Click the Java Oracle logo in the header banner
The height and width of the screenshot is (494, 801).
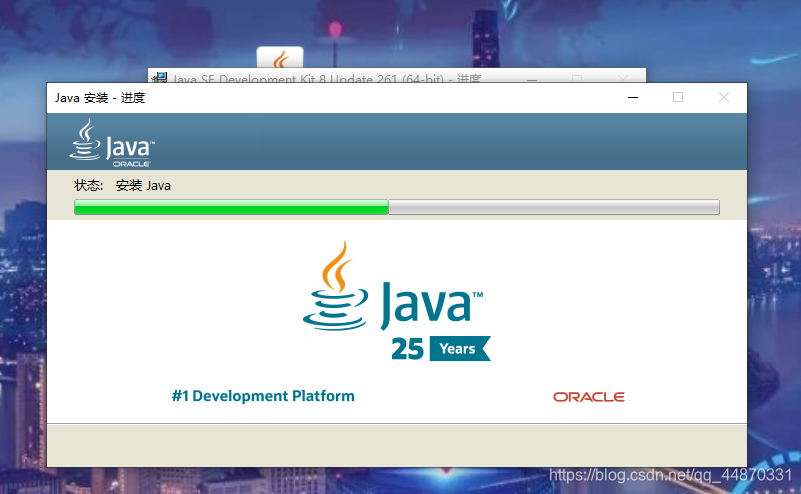pyautogui.click(x=112, y=143)
